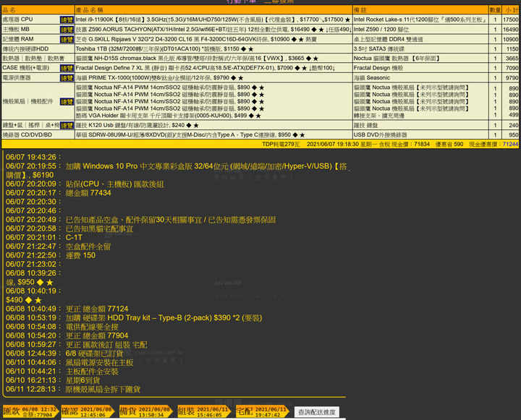This screenshot has height=420, width=521.
Task: Click the subtotal 499 for VGA Holder
Action: pyautogui.click(x=513, y=115)
